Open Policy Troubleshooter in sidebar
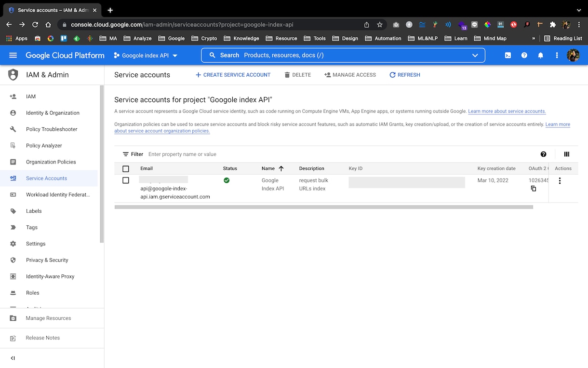The image size is (588, 368). point(49,129)
